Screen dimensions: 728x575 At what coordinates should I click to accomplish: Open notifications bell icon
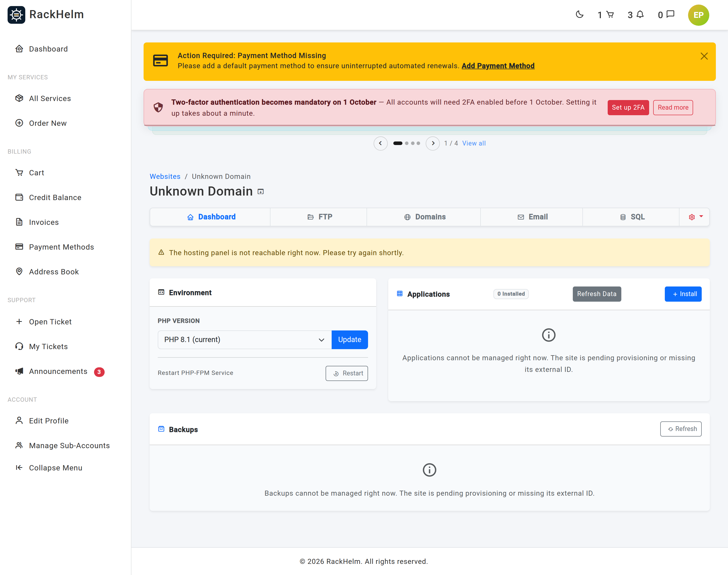(640, 14)
